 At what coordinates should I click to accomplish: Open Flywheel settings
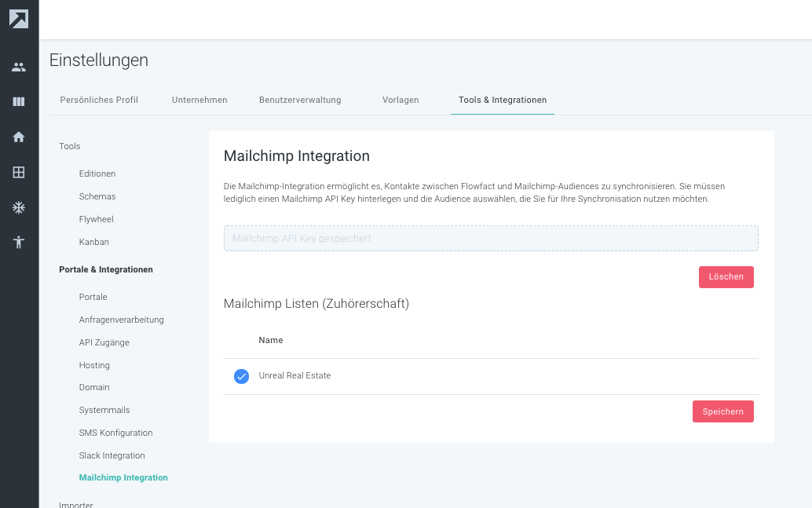point(97,219)
